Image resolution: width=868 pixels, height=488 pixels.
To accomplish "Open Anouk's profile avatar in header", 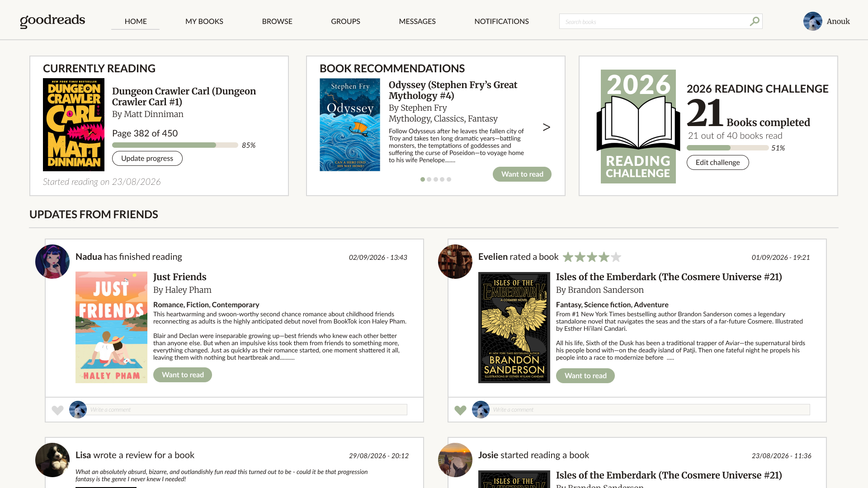I will tap(812, 21).
